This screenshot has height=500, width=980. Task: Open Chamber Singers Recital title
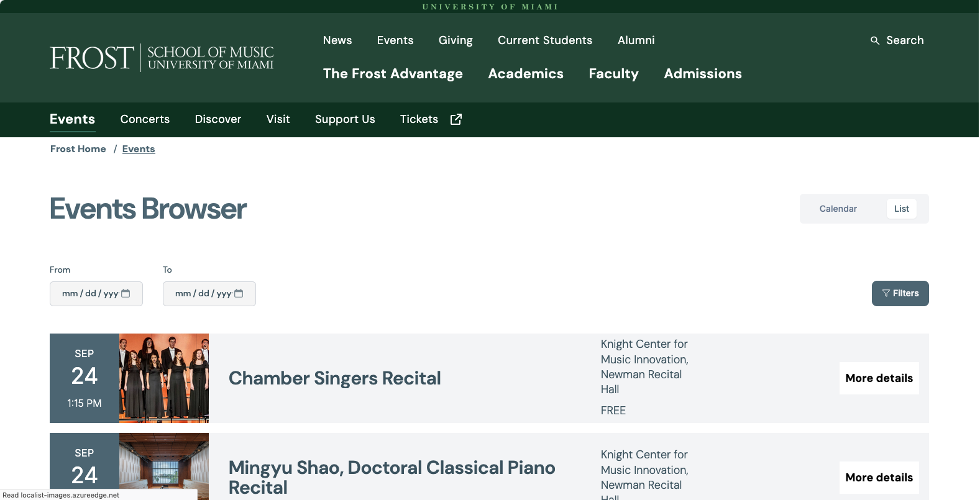coord(335,378)
